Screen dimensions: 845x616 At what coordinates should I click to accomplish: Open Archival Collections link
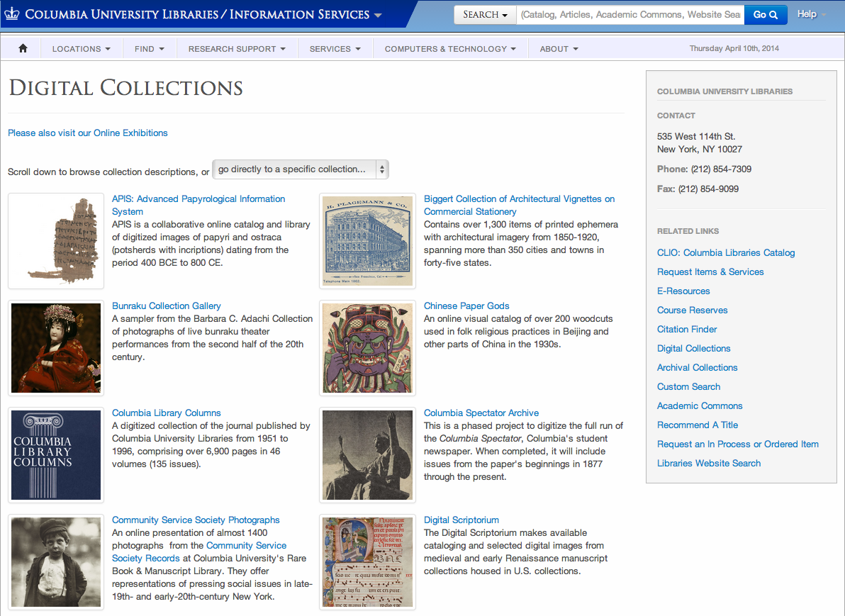(x=698, y=368)
